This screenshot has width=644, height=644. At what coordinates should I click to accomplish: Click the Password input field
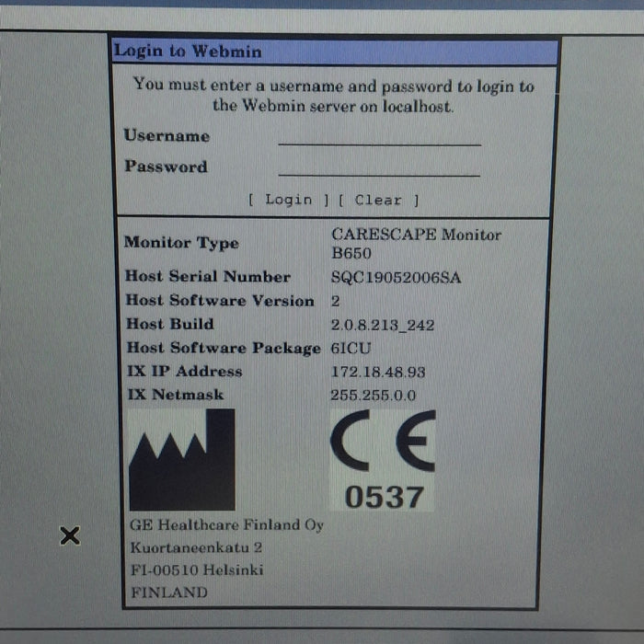[x=379, y=168]
